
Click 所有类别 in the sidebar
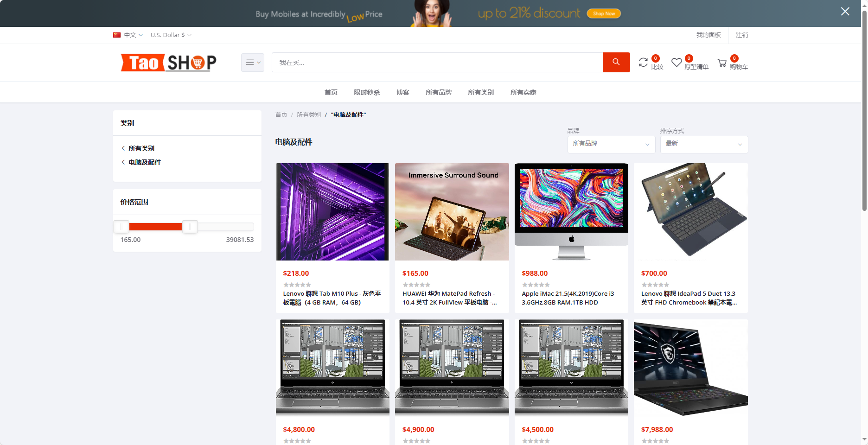click(x=141, y=148)
